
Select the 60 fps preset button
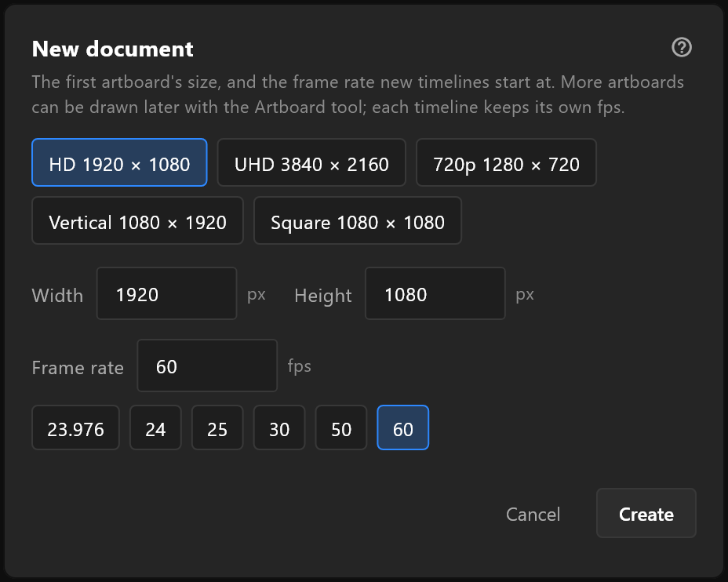point(403,427)
